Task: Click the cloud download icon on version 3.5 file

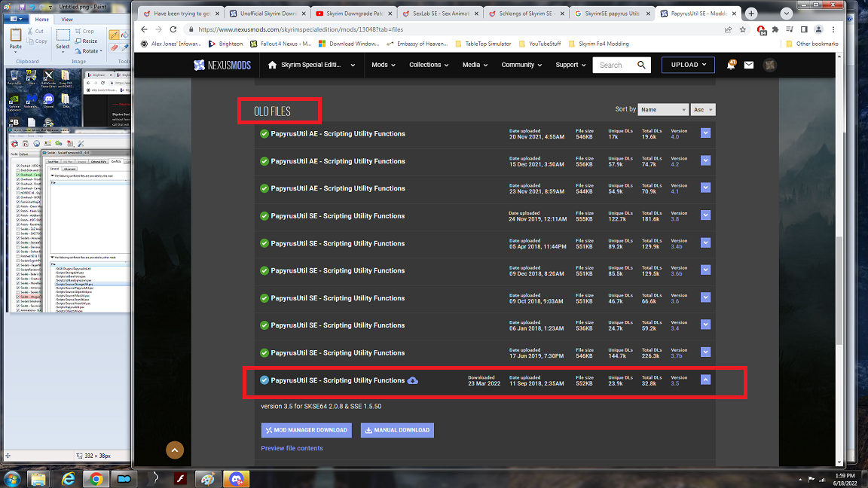Action: click(412, 380)
